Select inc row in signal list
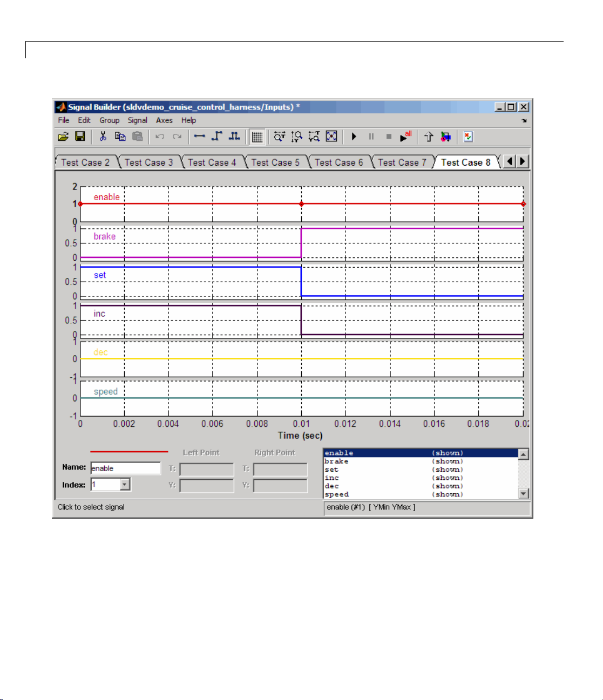This screenshot has height=700, width=603. 421,478
